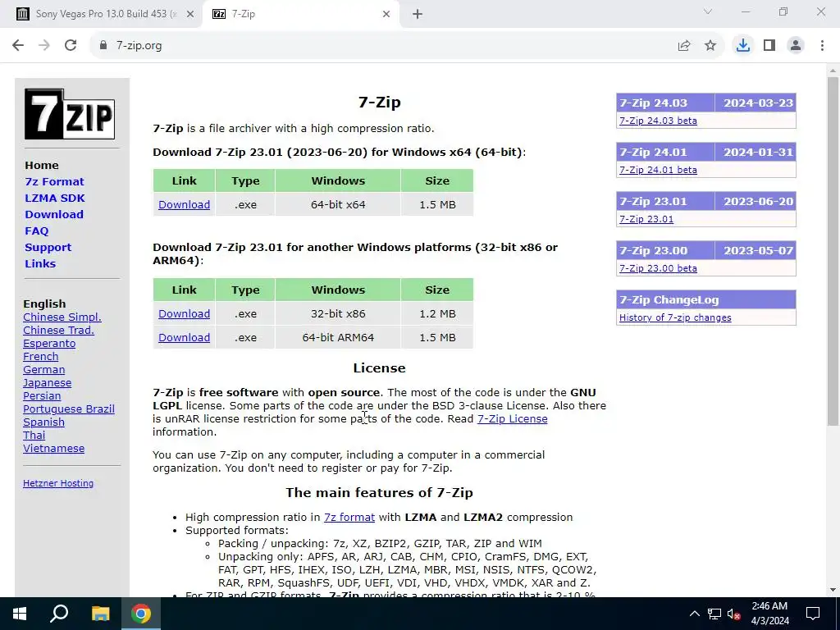Open the share page icon in address bar
This screenshot has height=630, width=840.
(684, 46)
